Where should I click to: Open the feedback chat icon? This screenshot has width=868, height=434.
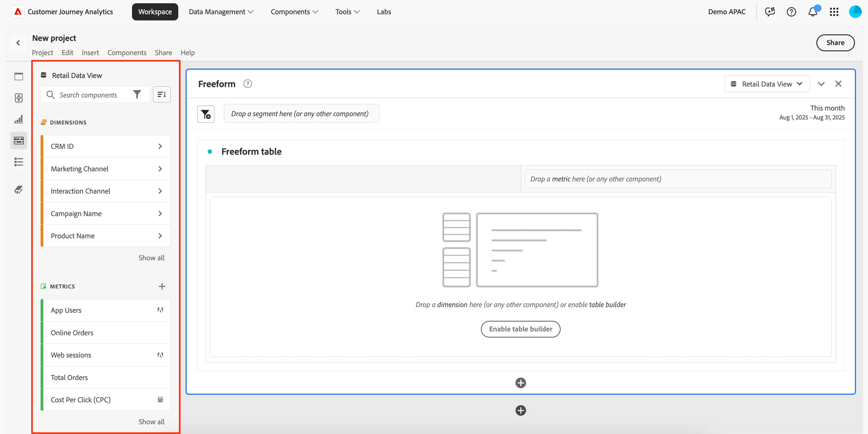770,12
